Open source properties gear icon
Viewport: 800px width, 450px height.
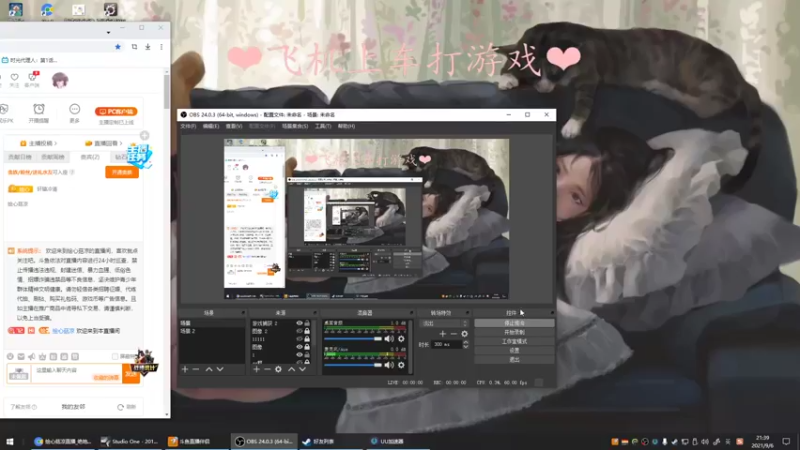278,369
